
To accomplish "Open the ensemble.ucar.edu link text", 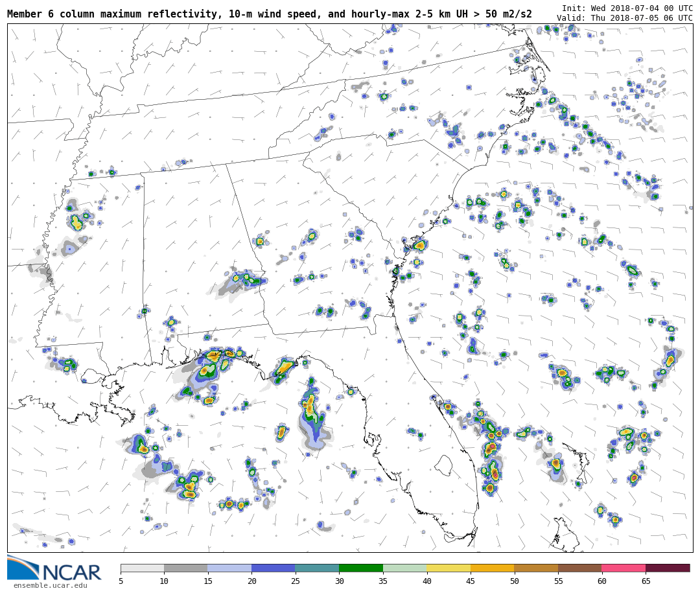I will (x=50, y=586).
